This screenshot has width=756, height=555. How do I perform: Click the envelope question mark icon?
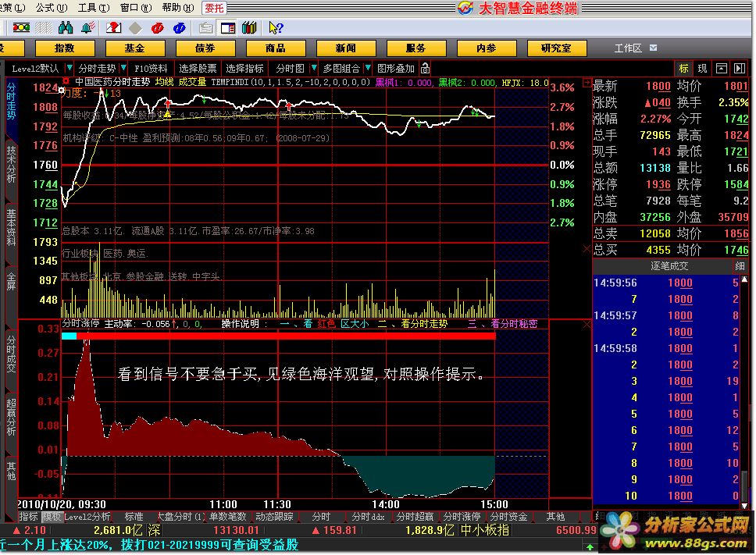click(114, 28)
